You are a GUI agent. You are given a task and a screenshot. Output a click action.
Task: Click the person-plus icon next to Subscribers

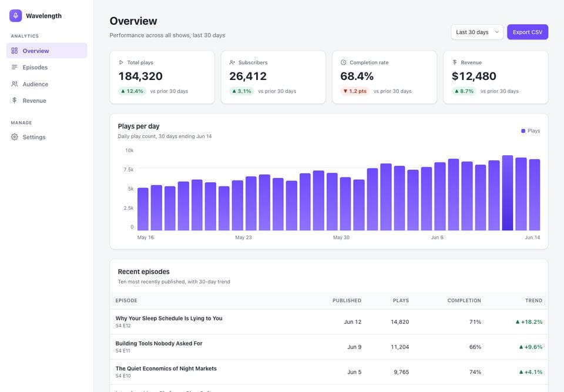(x=232, y=62)
